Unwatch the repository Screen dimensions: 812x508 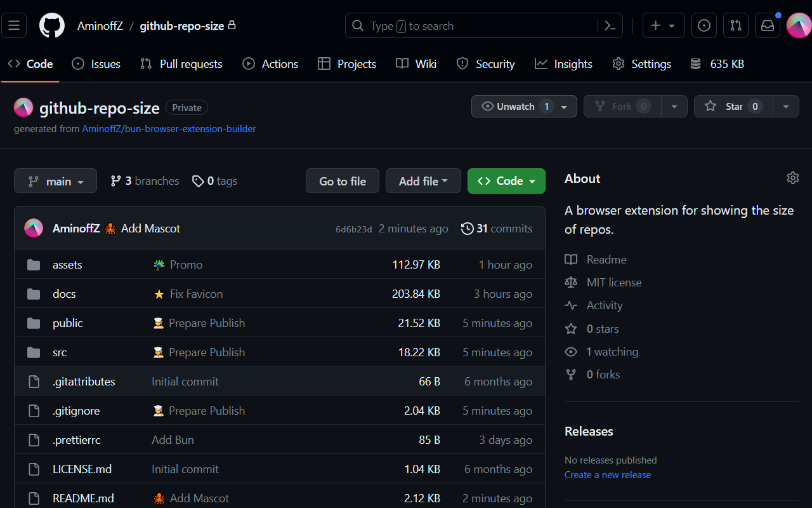point(515,106)
